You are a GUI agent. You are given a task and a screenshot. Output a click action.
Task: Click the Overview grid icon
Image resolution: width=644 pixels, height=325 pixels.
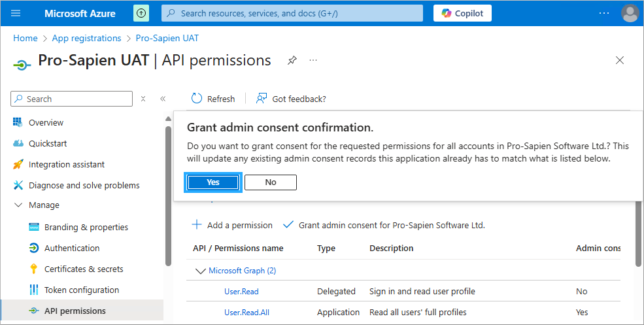pos(18,122)
